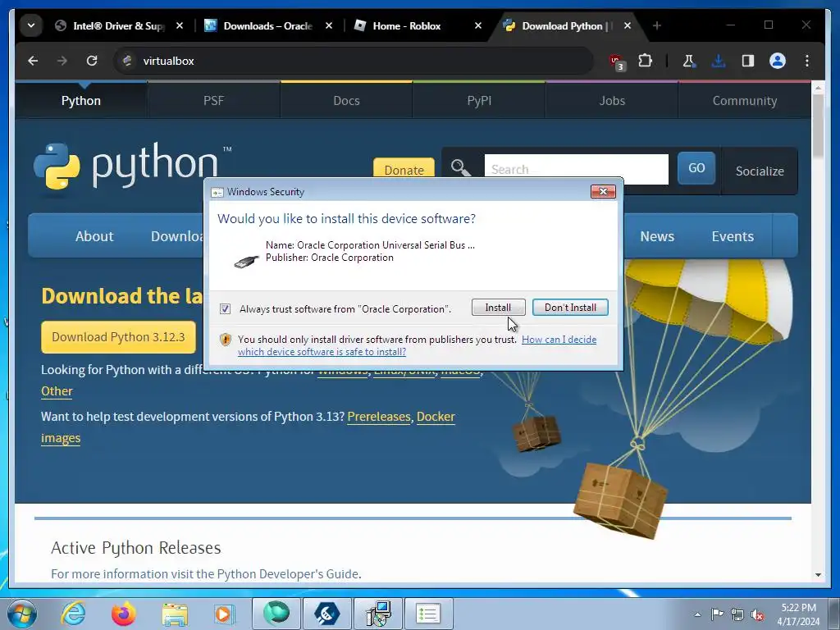This screenshot has height=630, width=840.
Task: Click Download Python 3.12.3 button
Action: pyautogui.click(x=118, y=337)
